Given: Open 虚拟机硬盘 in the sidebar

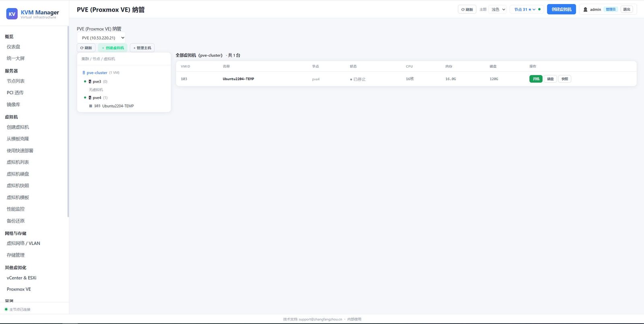Looking at the screenshot, I should point(18,174).
